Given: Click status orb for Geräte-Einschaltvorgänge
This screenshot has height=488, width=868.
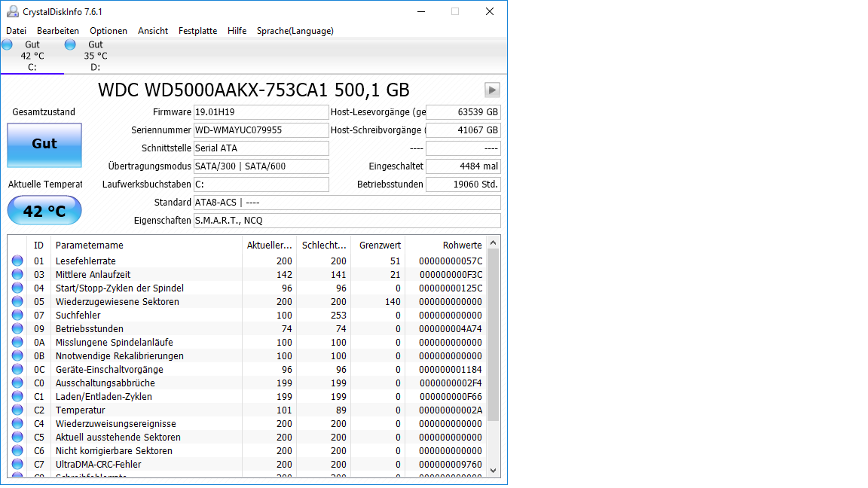Looking at the screenshot, I should coord(18,369).
